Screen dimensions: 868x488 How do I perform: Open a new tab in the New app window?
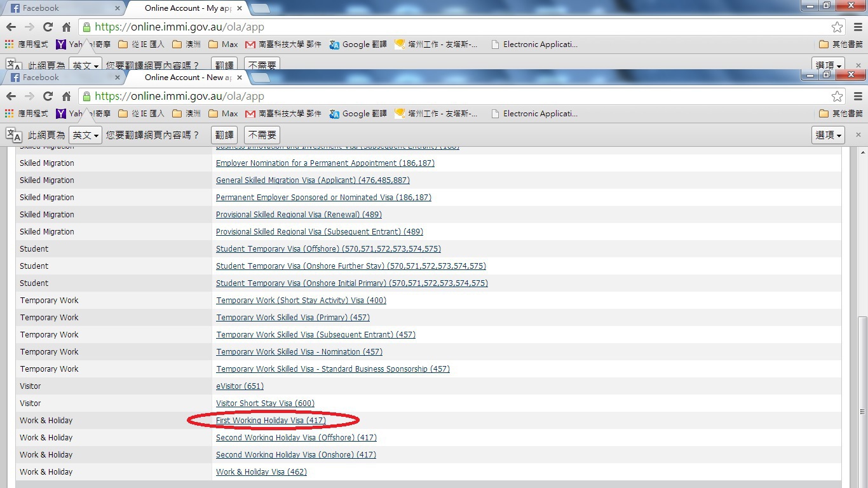point(261,78)
